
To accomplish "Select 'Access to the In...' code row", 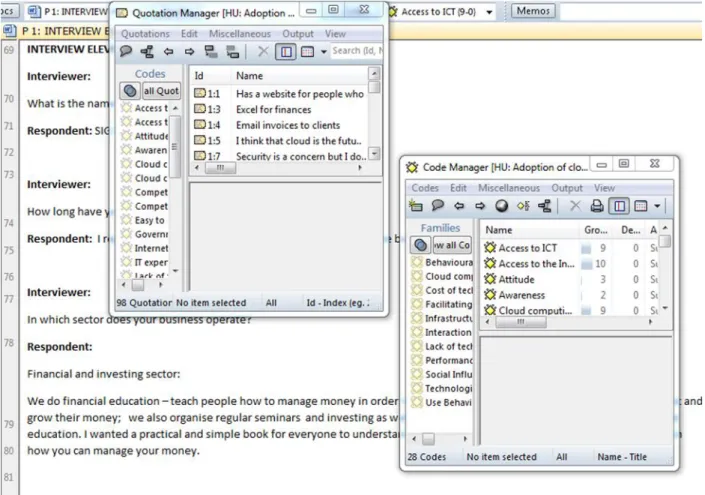I will click(x=571, y=263).
